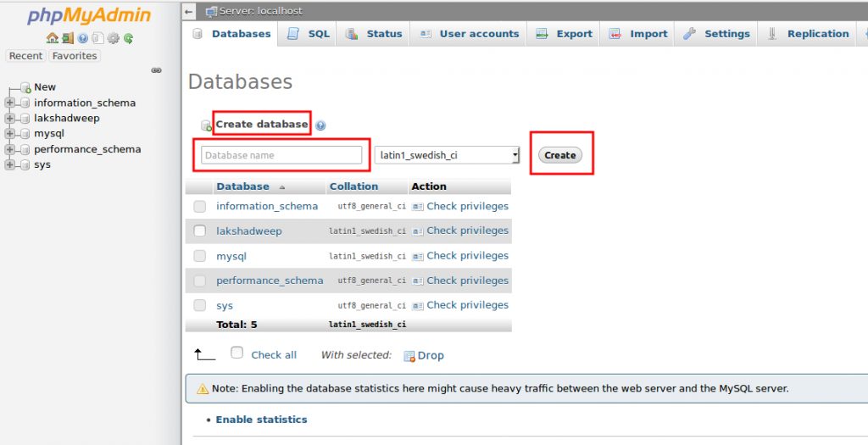Open the latin1_swedish_ci collation dropdown

click(447, 155)
